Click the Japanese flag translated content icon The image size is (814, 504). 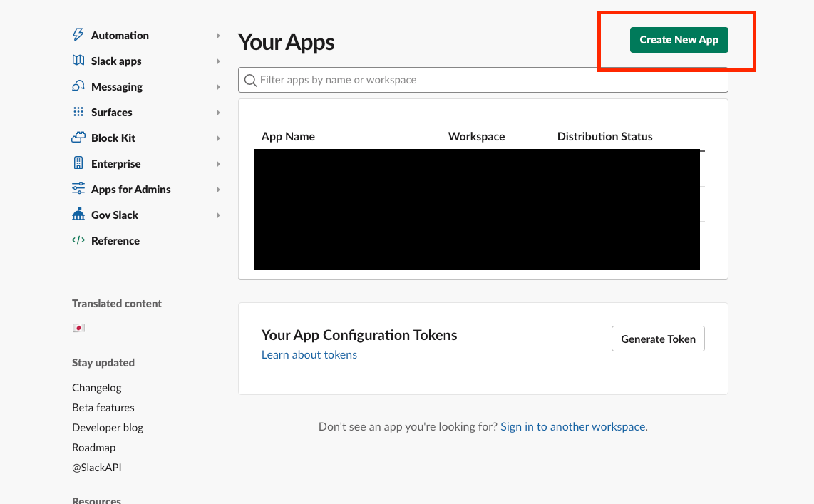(78, 327)
